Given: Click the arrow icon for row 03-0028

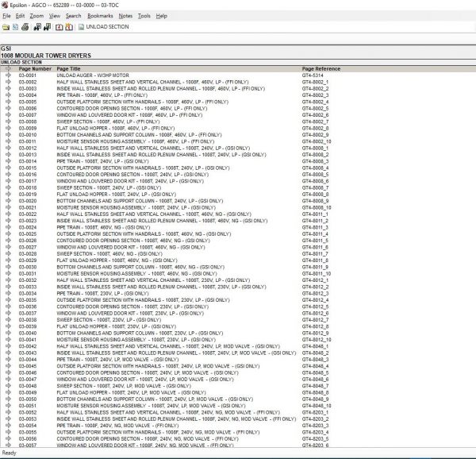Looking at the screenshot, I should (8, 253).
